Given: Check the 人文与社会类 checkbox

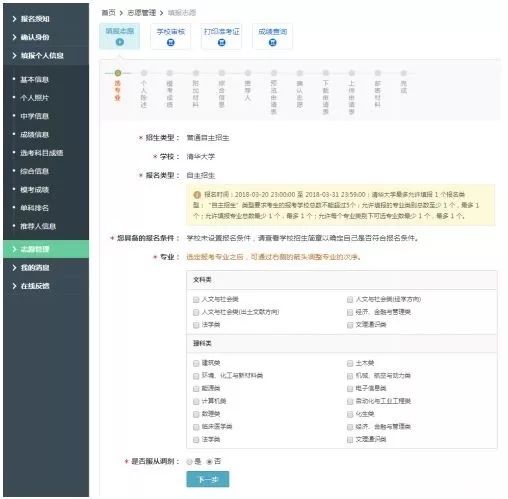Looking at the screenshot, I should (x=196, y=300).
